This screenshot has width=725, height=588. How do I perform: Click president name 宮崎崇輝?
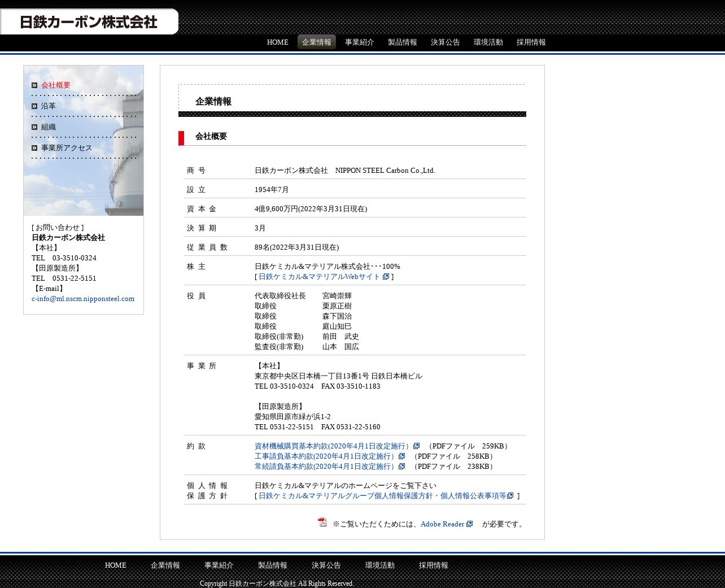(x=337, y=296)
